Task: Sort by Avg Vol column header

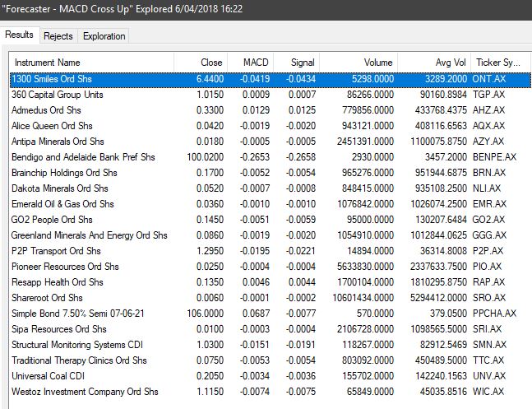Action: 434,63
